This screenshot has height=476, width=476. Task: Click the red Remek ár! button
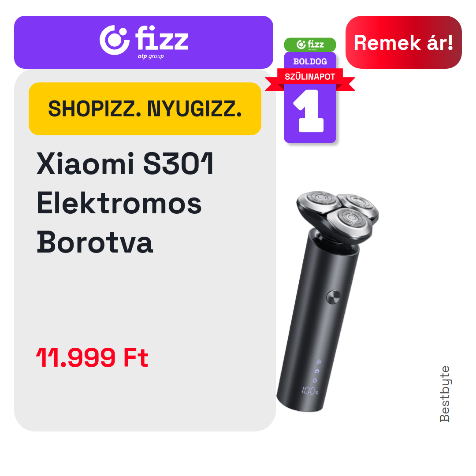coord(403,42)
